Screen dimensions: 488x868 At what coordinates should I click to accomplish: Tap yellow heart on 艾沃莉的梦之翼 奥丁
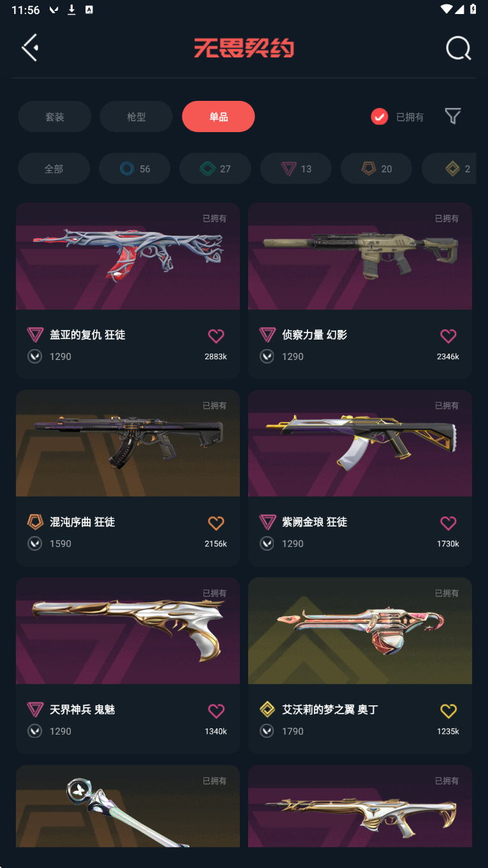coord(448,710)
